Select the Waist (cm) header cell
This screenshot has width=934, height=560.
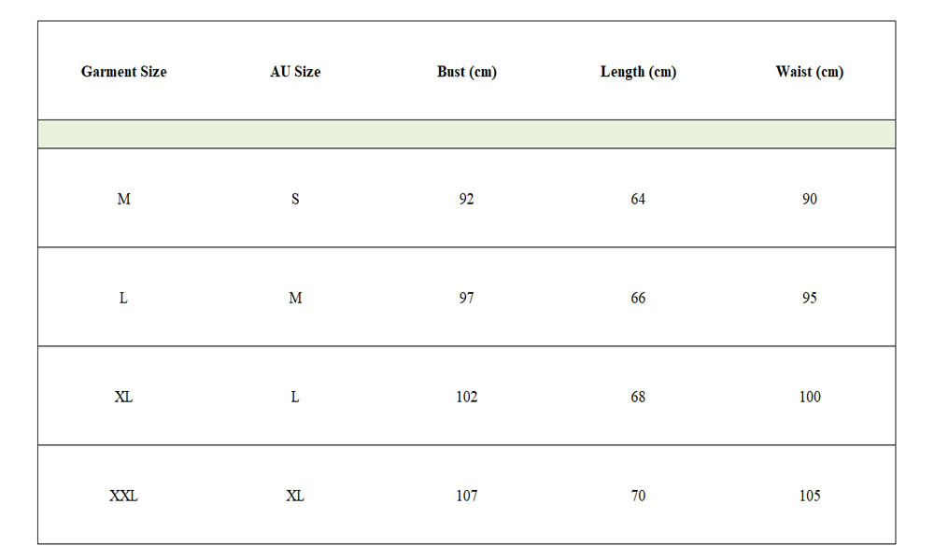(809, 72)
